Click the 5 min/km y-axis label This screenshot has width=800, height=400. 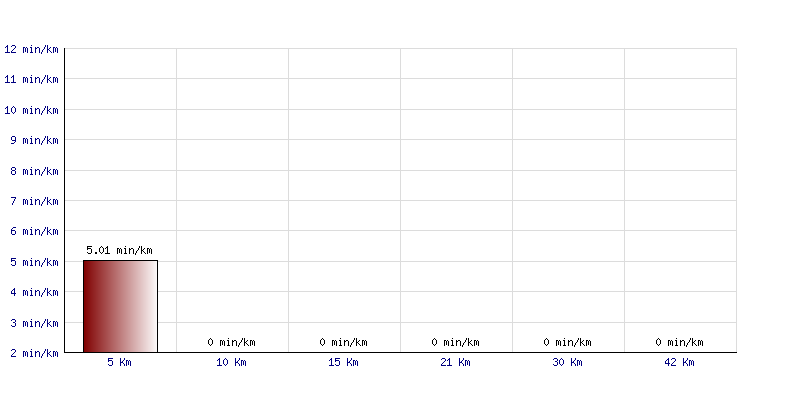34,262
